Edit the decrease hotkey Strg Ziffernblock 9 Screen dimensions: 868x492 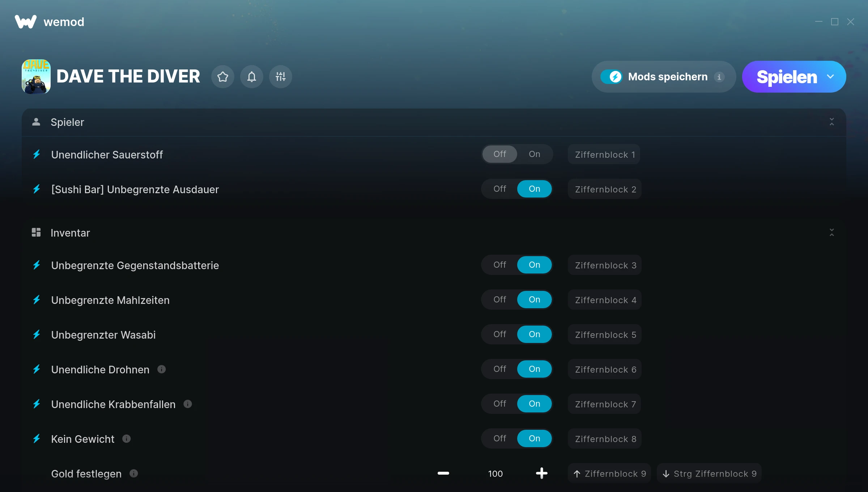709,474
